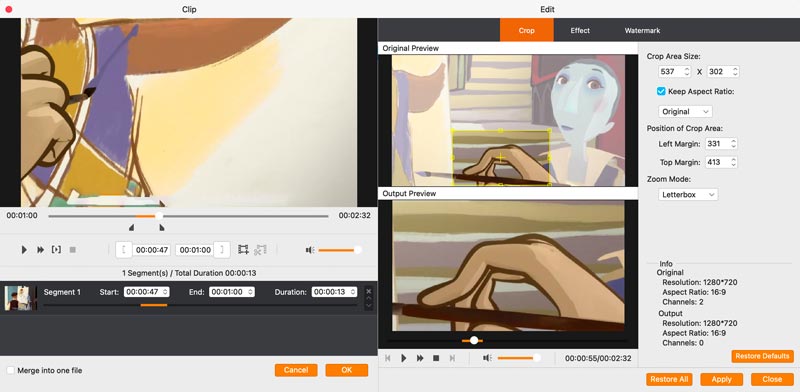The image size is (800, 392).
Task: Mute the Edit preview audio
Action: coord(487,358)
